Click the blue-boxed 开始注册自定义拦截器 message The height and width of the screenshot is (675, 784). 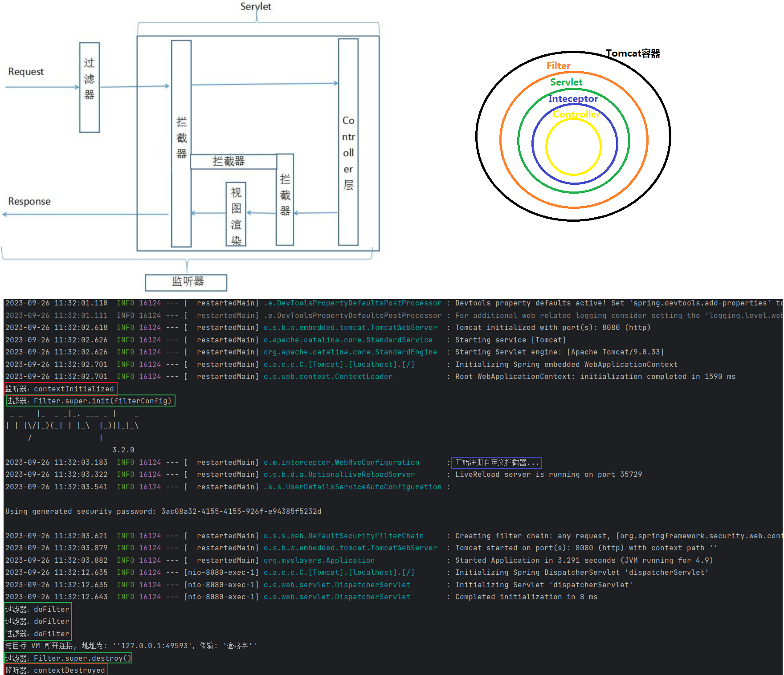click(x=496, y=463)
